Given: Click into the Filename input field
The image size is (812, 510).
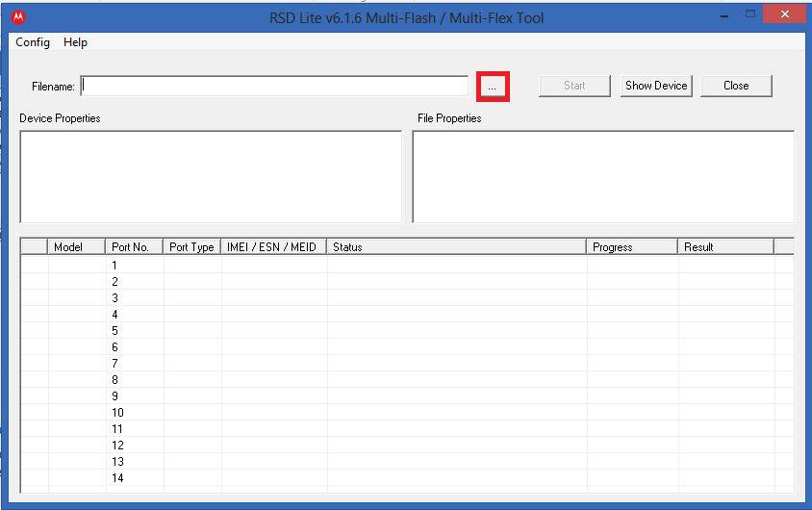Looking at the screenshot, I should coord(274,86).
